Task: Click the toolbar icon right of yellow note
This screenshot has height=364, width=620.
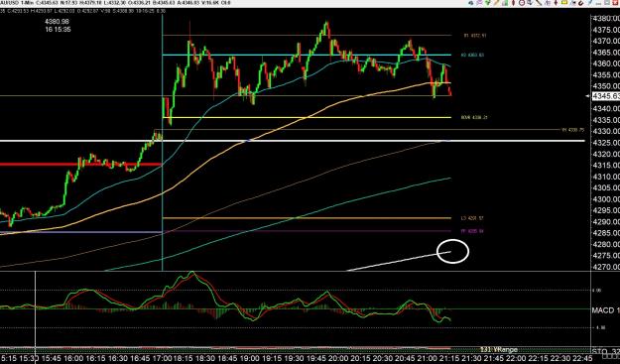Action: point(573,3)
